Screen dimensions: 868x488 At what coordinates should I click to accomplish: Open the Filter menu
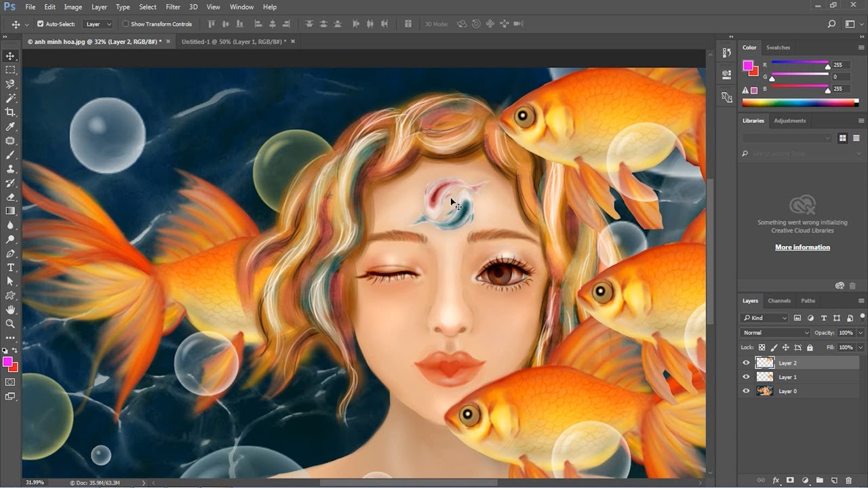click(x=173, y=7)
